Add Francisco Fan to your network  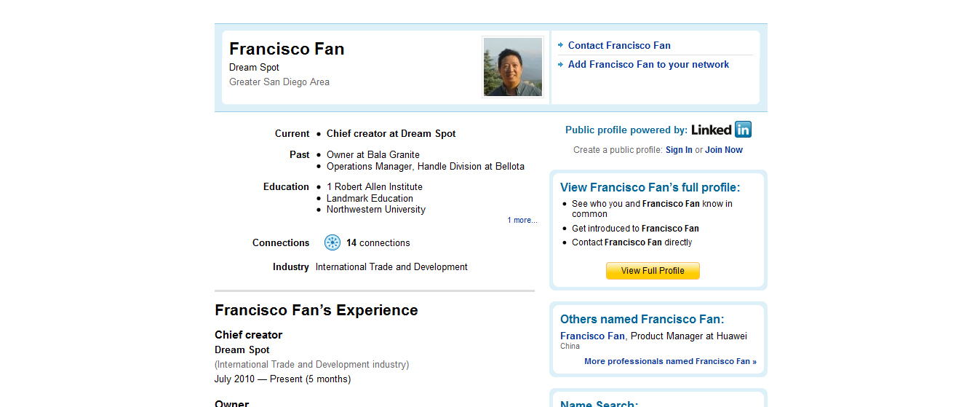pos(648,64)
